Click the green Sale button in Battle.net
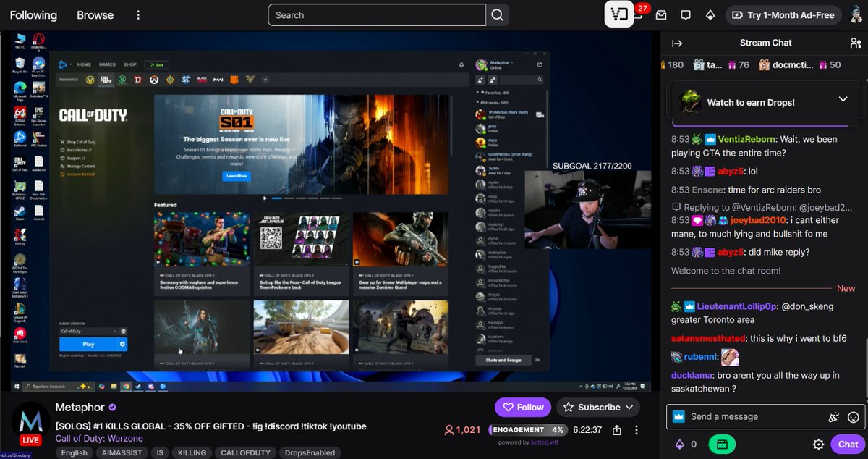868x459 pixels. (x=156, y=64)
